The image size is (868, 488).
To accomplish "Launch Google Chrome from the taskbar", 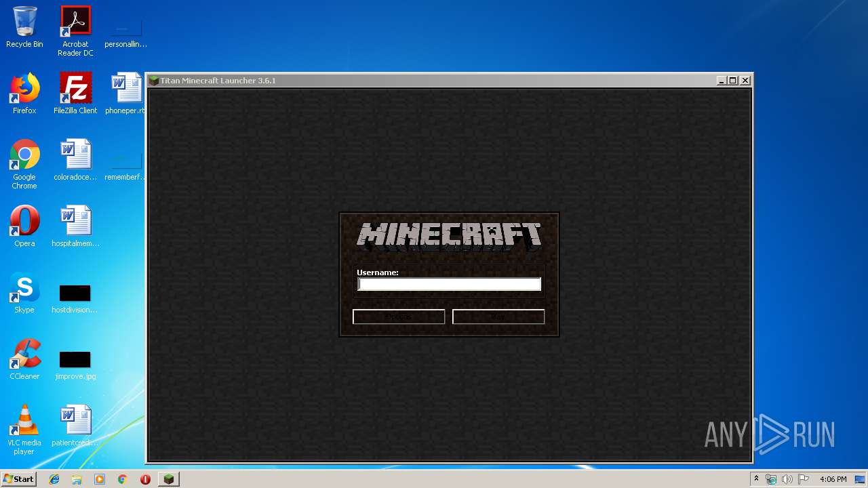I will click(x=122, y=479).
